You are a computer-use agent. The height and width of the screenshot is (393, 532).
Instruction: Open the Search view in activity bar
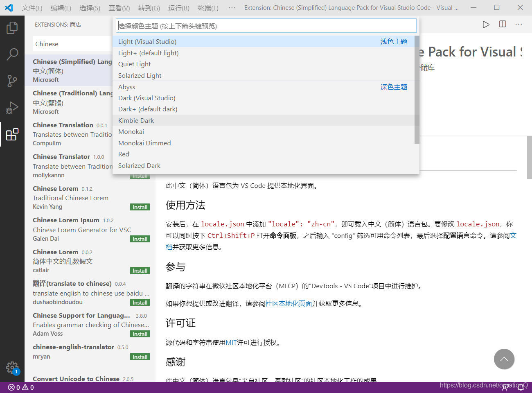pyautogui.click(x=12, y=54)
